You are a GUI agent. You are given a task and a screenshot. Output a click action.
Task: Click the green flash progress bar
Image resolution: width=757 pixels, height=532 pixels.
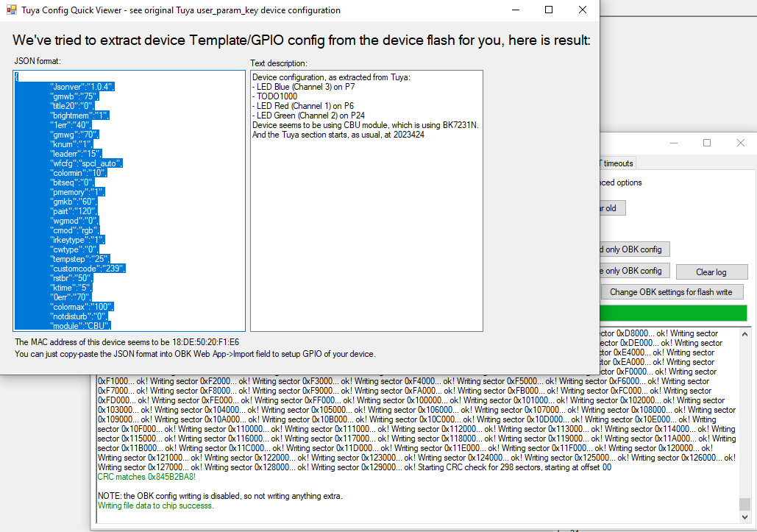click(673, 313)
